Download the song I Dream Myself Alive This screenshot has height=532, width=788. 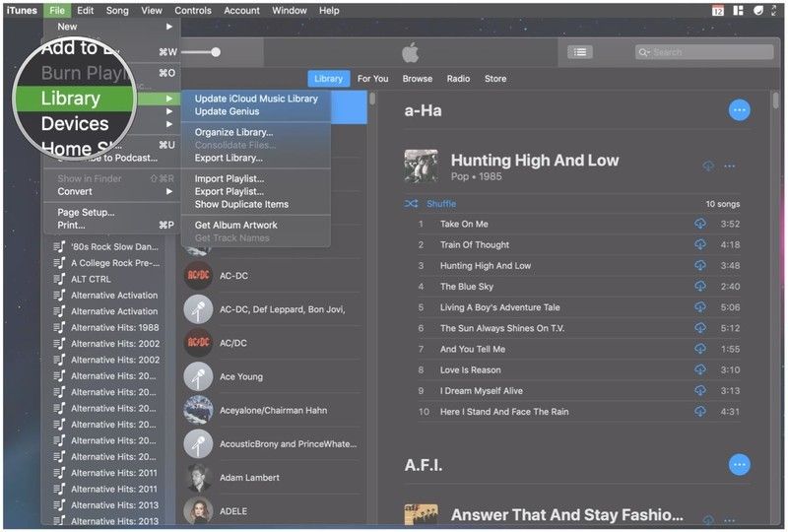click(700, 390)
